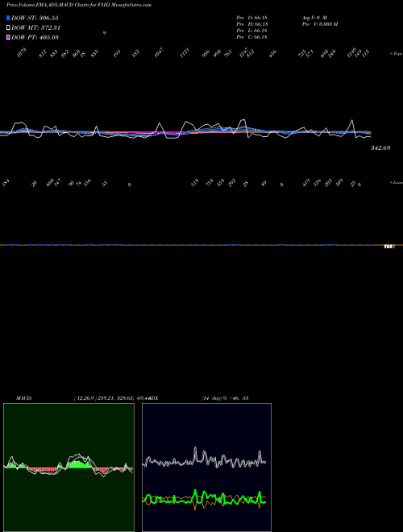Click the top volume label 1121
The width and height of the screenshot is (403, 532).
[x=185, y=53]
